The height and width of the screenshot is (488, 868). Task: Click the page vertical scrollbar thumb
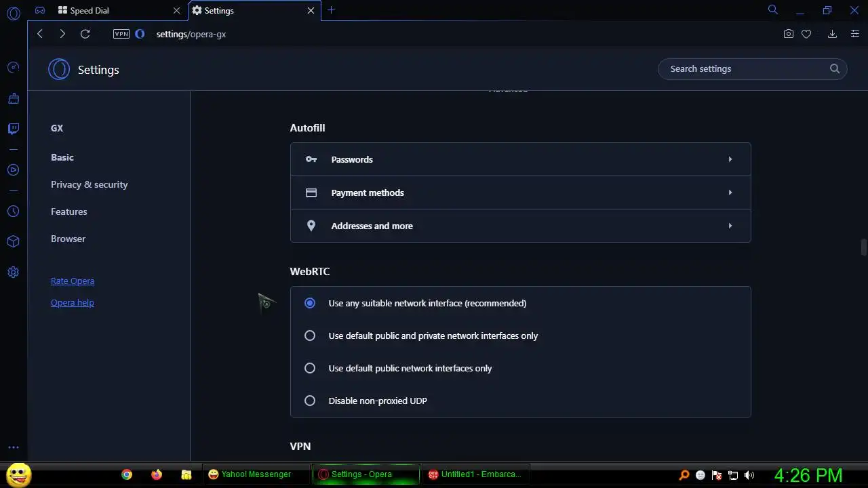(x=863, y=247)
